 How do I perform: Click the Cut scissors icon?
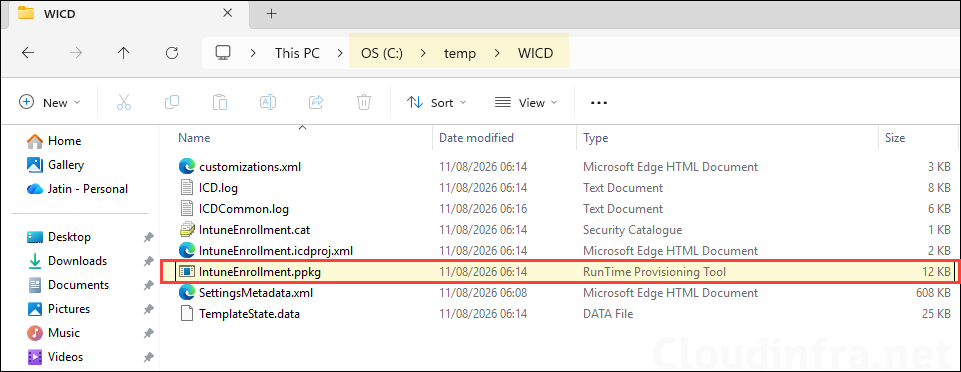coord(124,102)
